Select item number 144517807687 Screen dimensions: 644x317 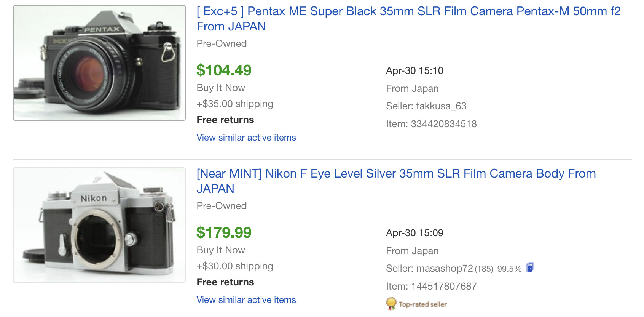(x=444, y=286)
